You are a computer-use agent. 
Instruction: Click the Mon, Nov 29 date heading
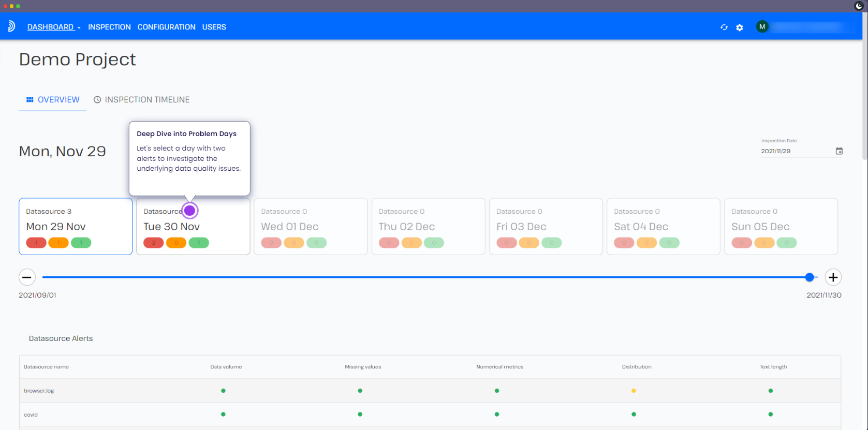(x=63, y=151)
